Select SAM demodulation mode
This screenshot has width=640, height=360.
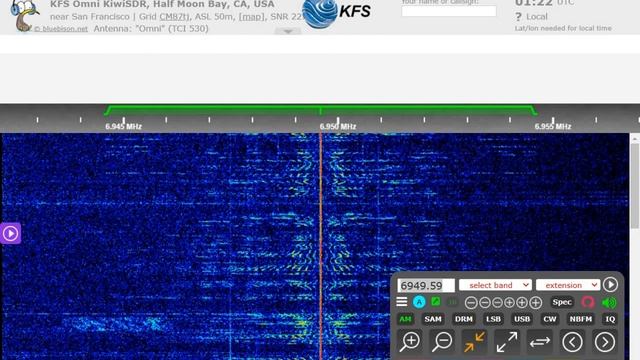coord(433,319)
